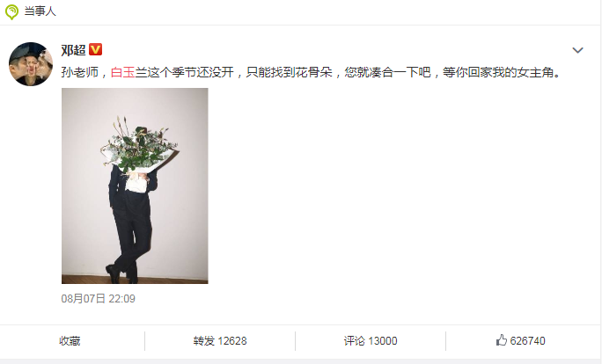Image resolution: width=602 pixels, height=364 pixels.
Task: Open the post timestamp 08月07日 22:09
Action: [x=99, y=299]
